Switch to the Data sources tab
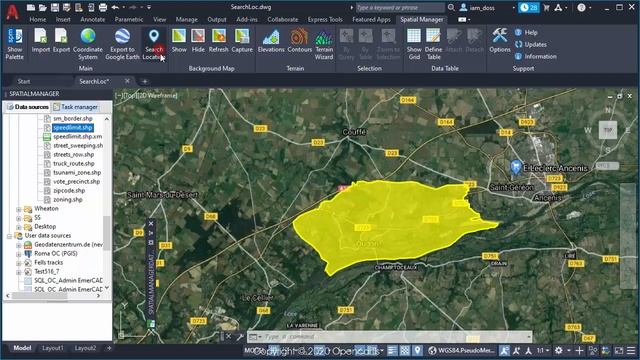The width and height of the screenshot is (640, 360). pos(27,107)
